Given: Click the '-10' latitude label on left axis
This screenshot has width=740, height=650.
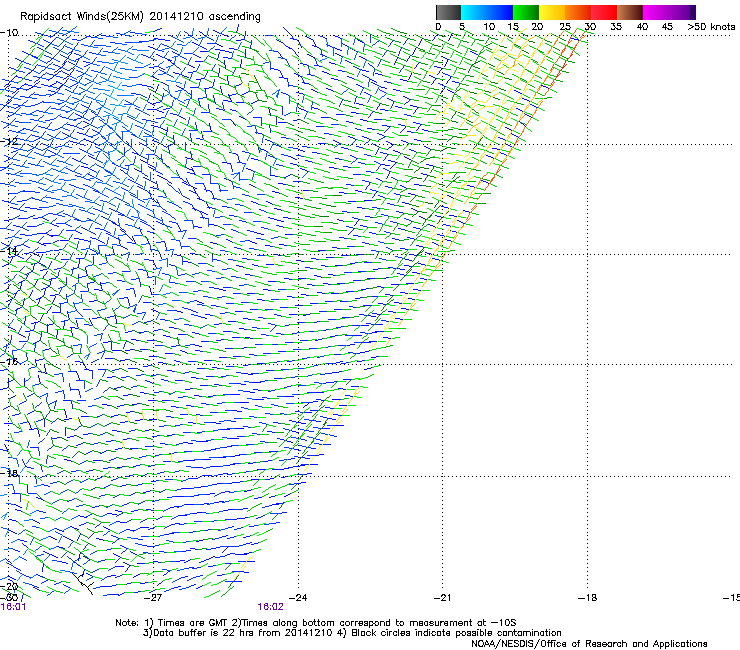Looking at the screenshot, I should coord(9,33).
